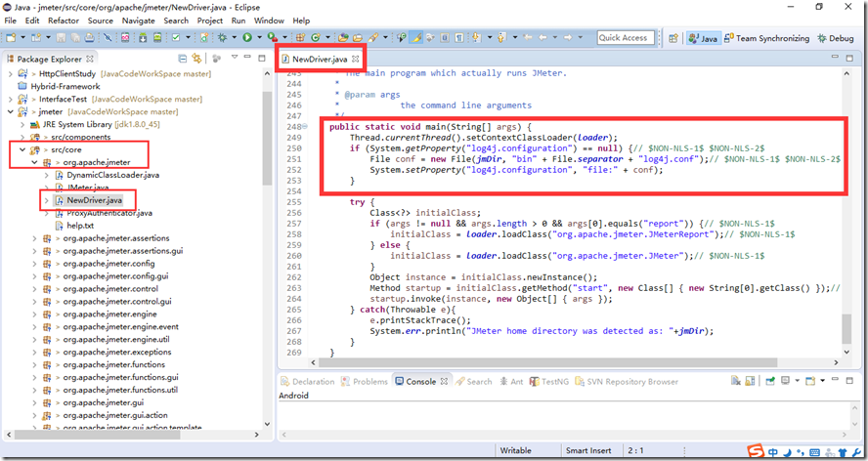
Task: Close the NewDriver.java editor tab
Action: coord(356,59)
